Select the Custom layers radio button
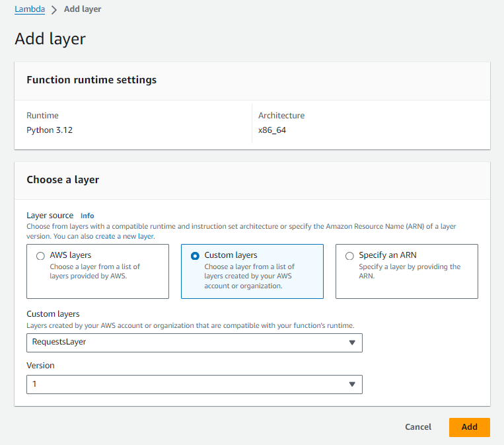 (x=195, y=256)
